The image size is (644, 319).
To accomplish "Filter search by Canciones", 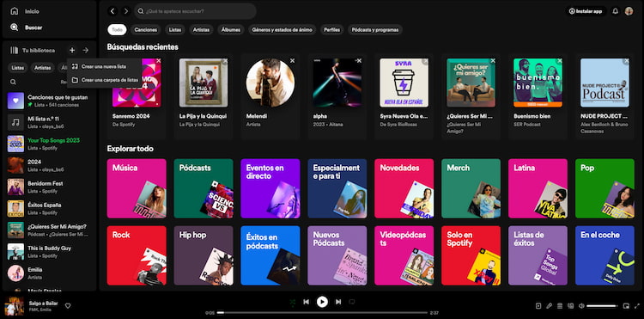I will click(x=146, y=29).
